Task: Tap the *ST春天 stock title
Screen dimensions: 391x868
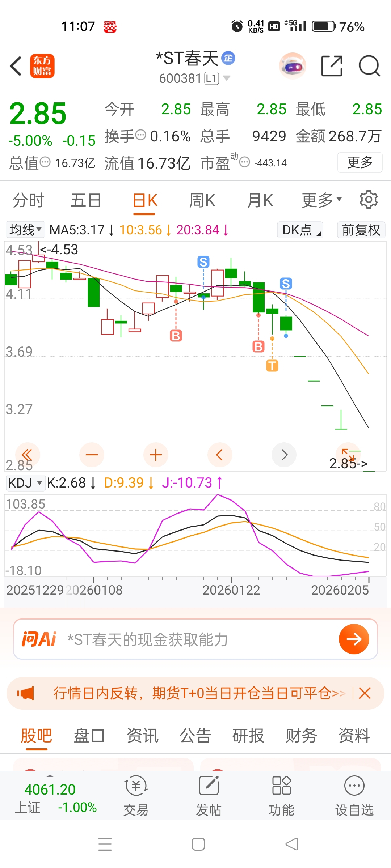Action: click(x=187, y=58)
